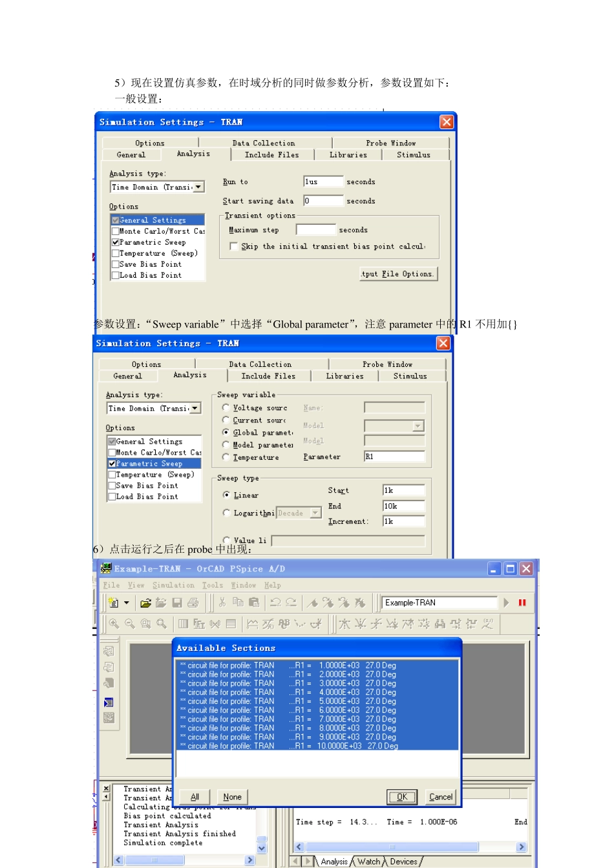Select Model parameter radio button
614x868 pixels.
coord(226,444)
